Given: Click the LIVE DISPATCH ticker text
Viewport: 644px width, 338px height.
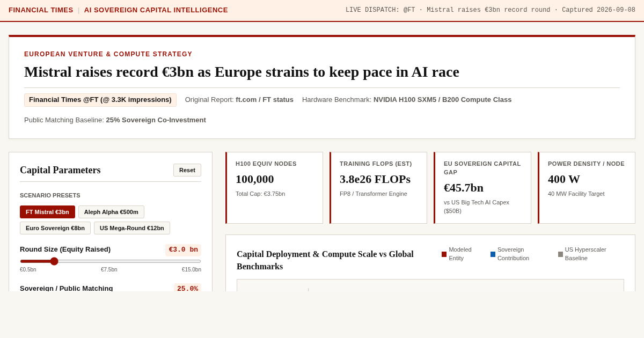Looking at the screenshot, I should 491,10.
